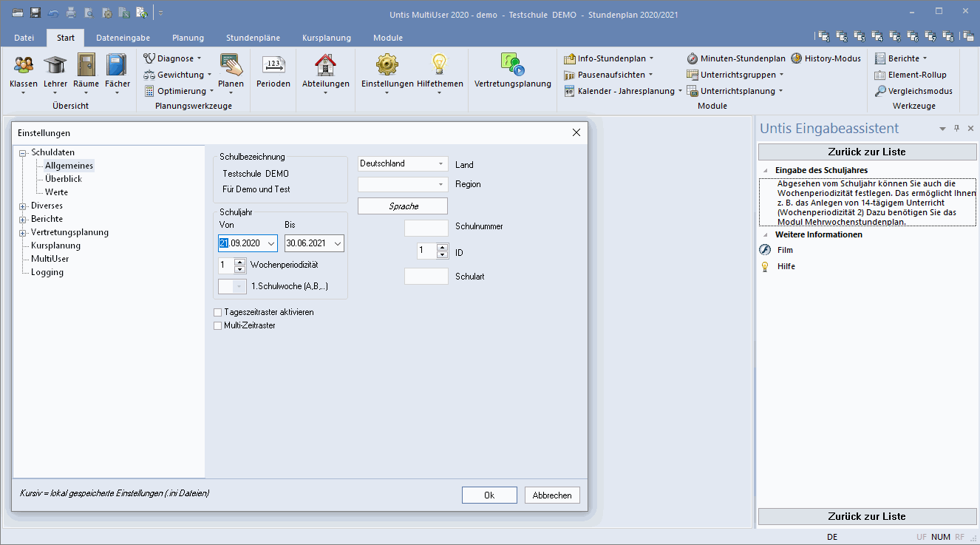Enable Tageszeitraster aktivieren checkbox
Screen dimensions: 980x545
pos(217,313)
